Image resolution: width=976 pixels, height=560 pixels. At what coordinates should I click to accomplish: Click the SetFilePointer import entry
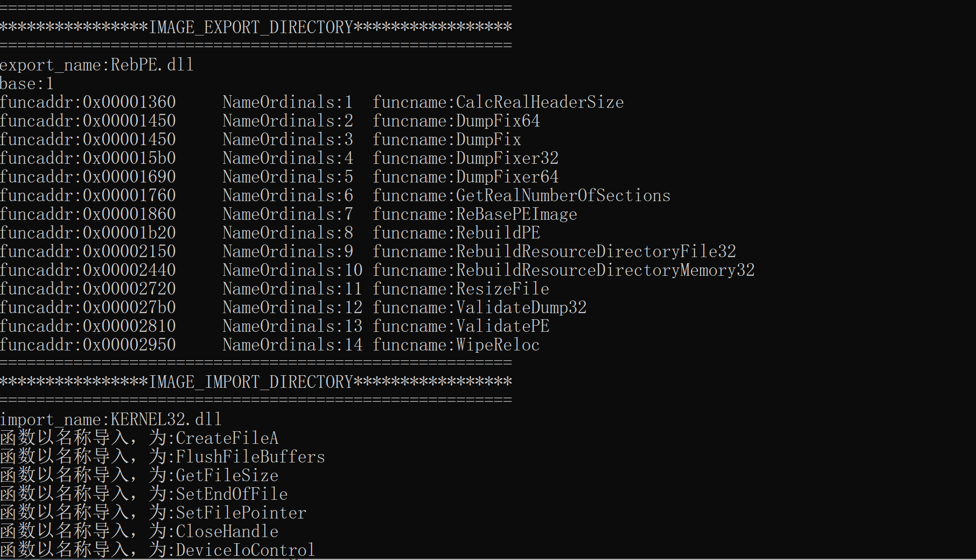[x=153, y=513]
